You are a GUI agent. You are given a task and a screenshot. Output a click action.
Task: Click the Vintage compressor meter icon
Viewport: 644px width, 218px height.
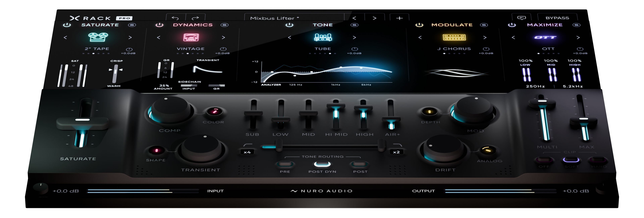point(191,37)
